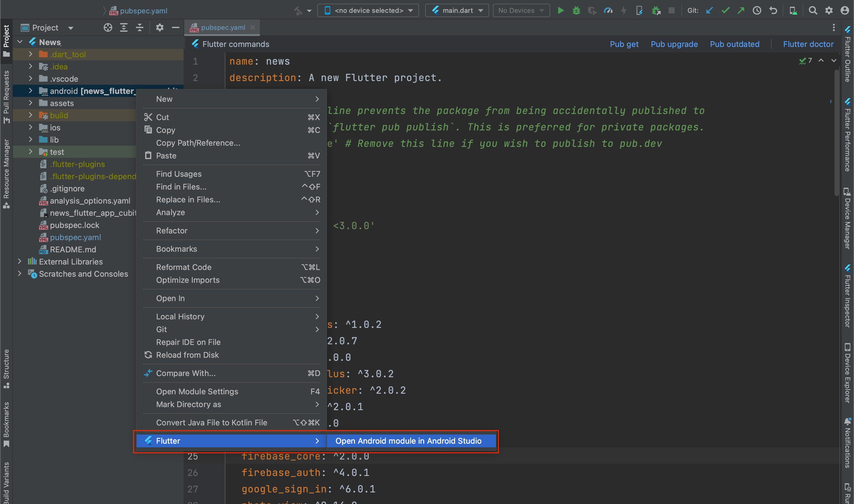
Task: Choose Reformat Code from context menu
Action: click(x=184, y=267)
